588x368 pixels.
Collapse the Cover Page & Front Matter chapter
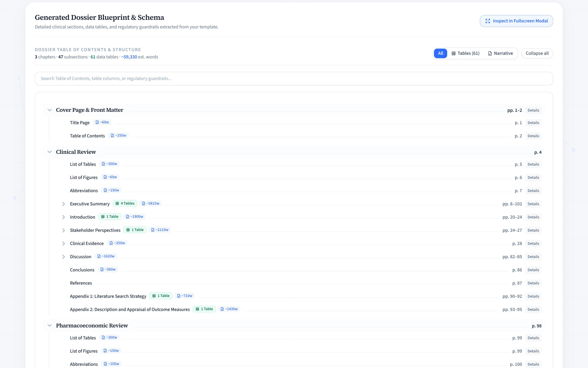pos(50,110)
